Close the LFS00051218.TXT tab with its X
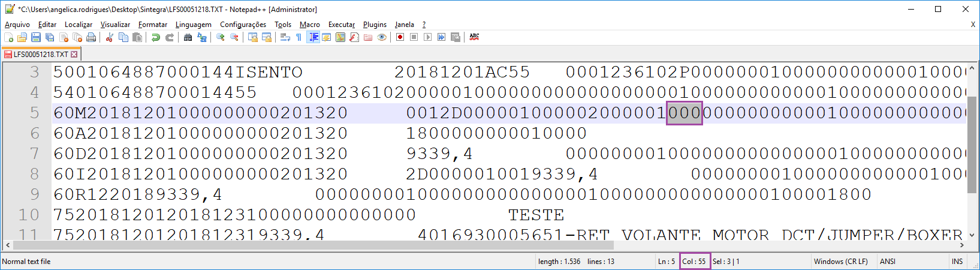The width and height of the screenshot is (980, 270). point(74,54)
